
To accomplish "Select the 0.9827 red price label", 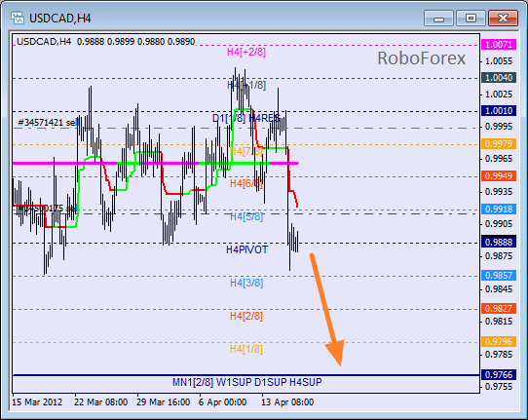I will tap(499, 308).
